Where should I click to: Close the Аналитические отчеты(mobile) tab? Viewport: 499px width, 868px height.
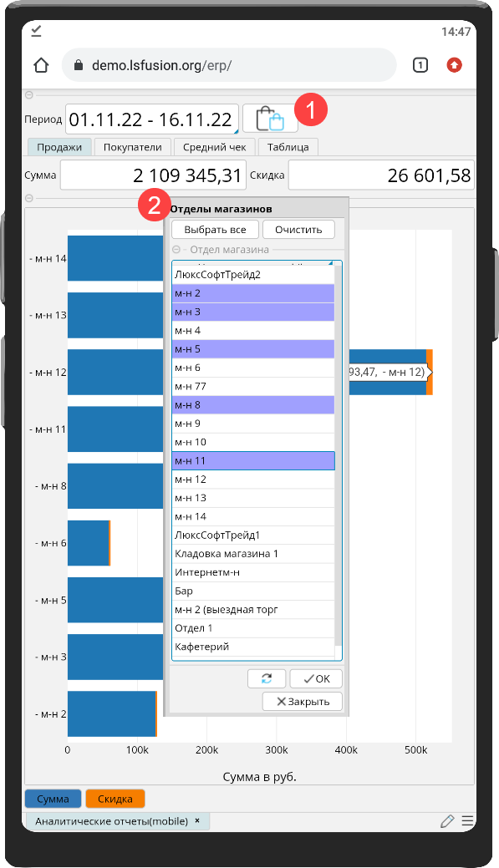[198, 821]
